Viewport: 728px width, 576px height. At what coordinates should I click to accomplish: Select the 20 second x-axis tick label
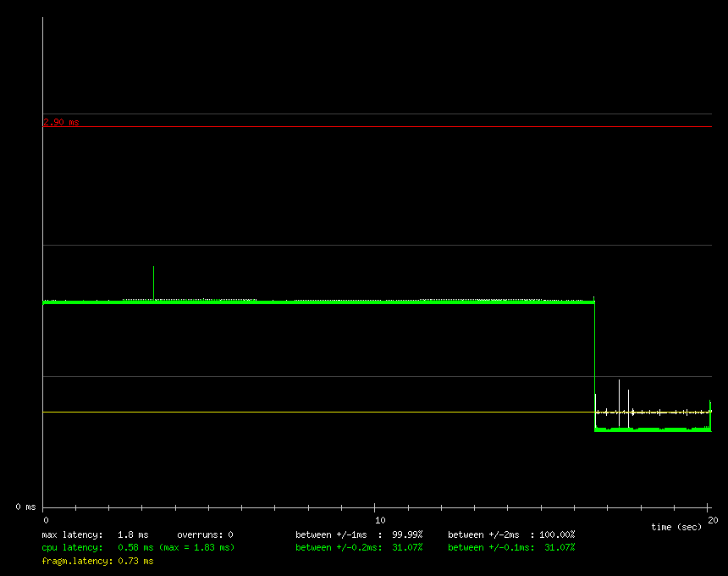tap(713, 520)
